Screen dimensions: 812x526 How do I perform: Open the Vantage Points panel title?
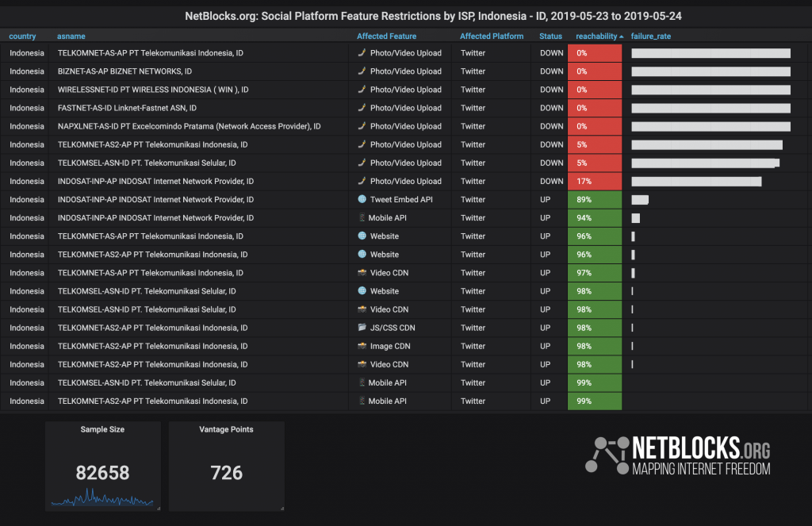point(226,430)
